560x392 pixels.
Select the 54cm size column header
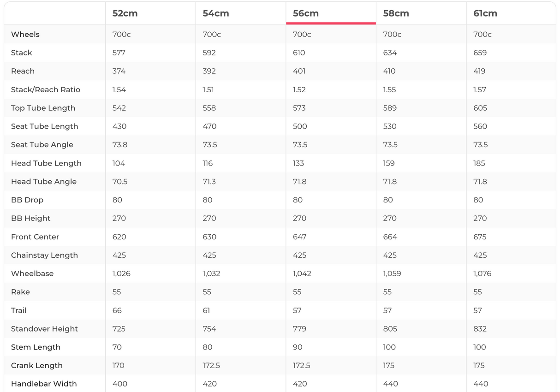[216, 13]
